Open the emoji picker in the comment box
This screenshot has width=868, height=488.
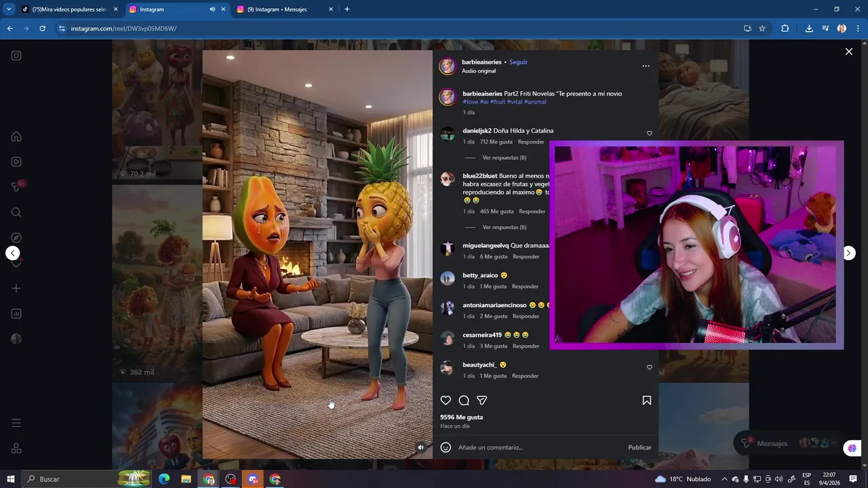pyautogui.click(x=446, y=447)
